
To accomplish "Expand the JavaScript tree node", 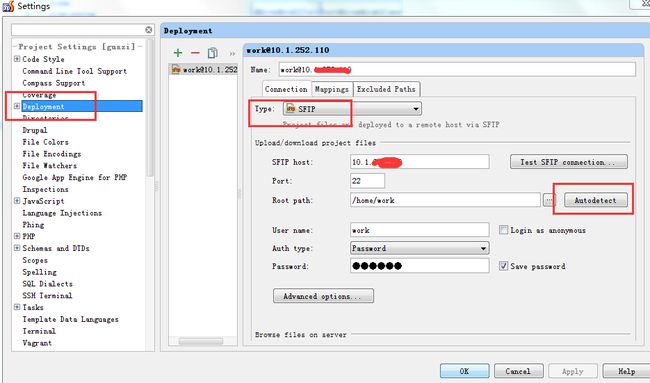I will pos(17,201).
